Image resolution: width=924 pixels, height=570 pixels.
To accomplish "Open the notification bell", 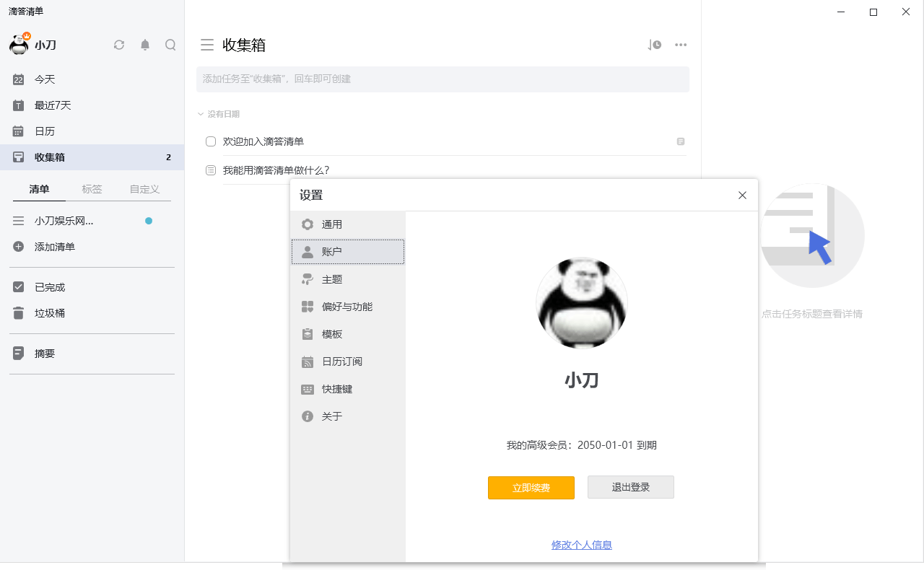I will pyautogui.click(x=144, y=44).
